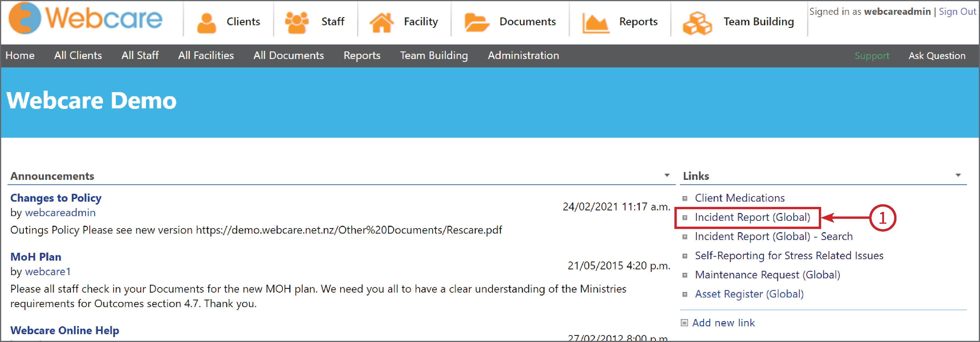Open the Administration menu item

[x=523, y=55]
